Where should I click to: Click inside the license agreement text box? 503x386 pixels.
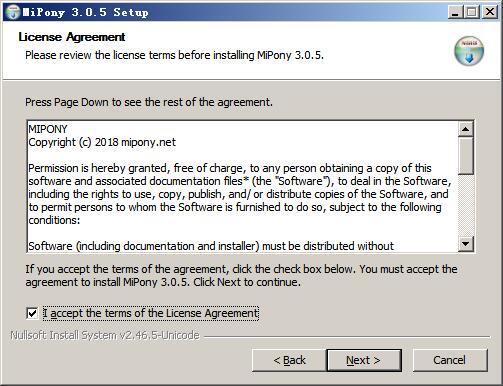tap(243, 187)
